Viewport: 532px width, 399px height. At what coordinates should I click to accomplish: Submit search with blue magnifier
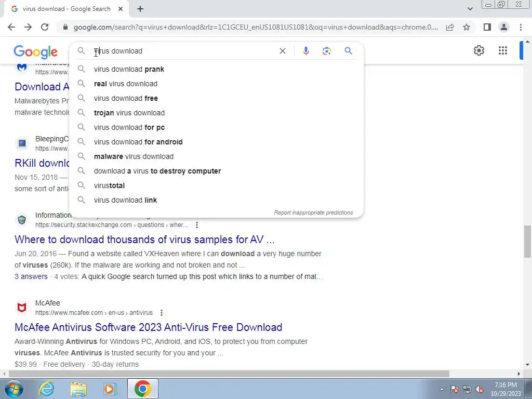click(348, 51)
